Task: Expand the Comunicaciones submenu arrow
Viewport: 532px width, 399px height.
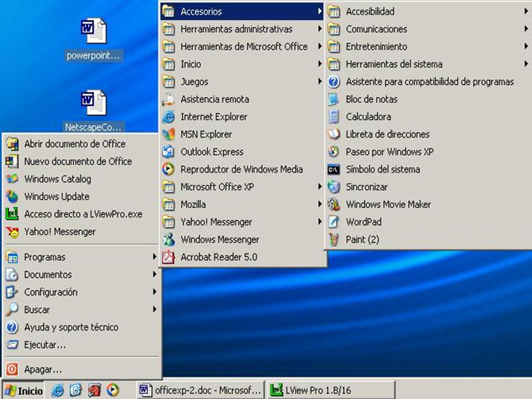Action: click(x=526, y=28)
